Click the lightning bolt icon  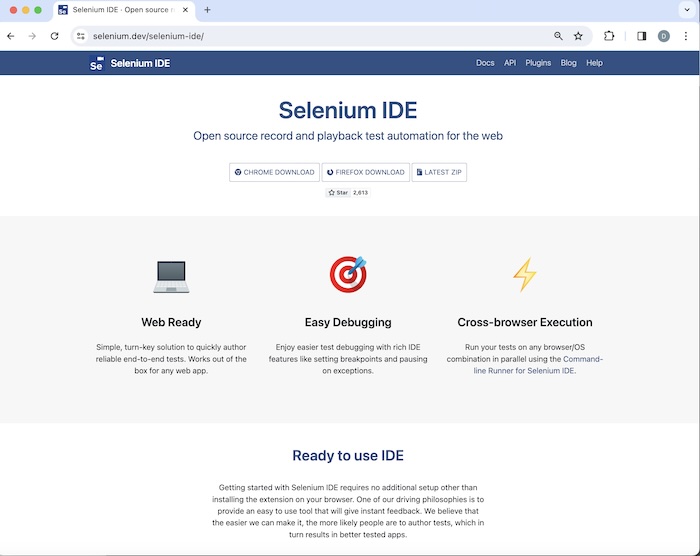coord(525,275)
